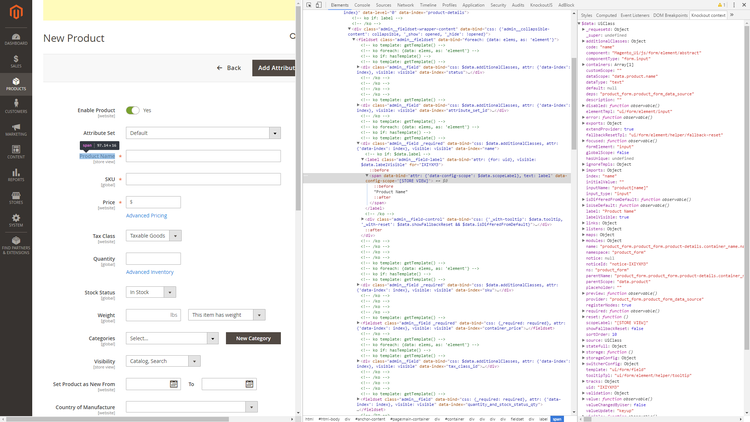Click the Product Name input field

tap(203, 156)
